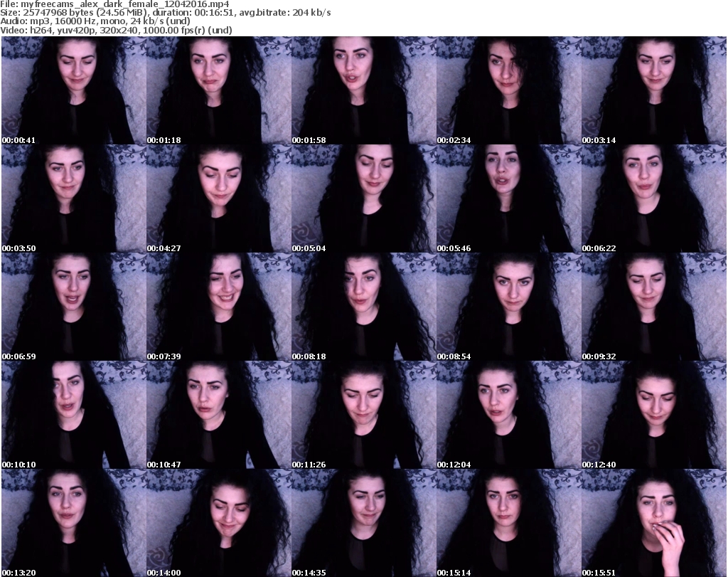Open the thumbnail at 00:03:14

pyautogui.click(x=653, y=90)
